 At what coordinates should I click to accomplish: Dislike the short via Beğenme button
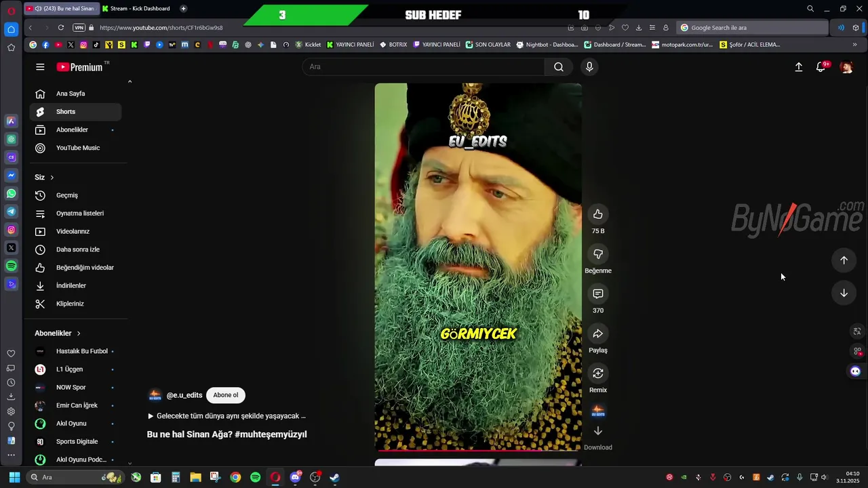tap(597, 254)
